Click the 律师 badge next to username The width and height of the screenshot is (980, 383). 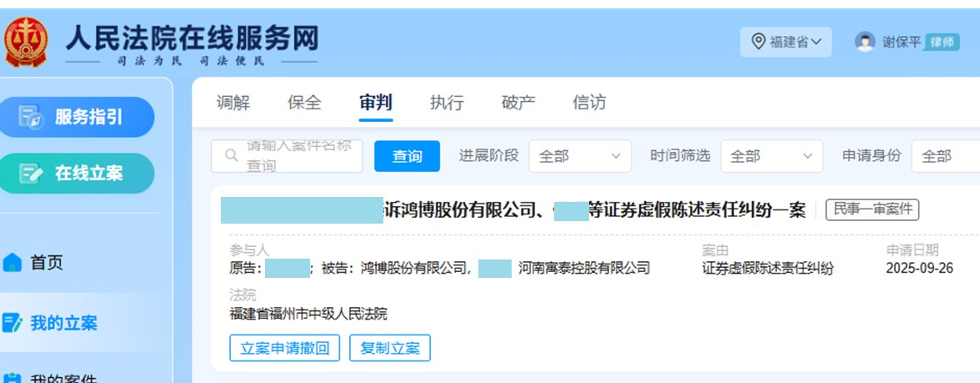[942, 42]
